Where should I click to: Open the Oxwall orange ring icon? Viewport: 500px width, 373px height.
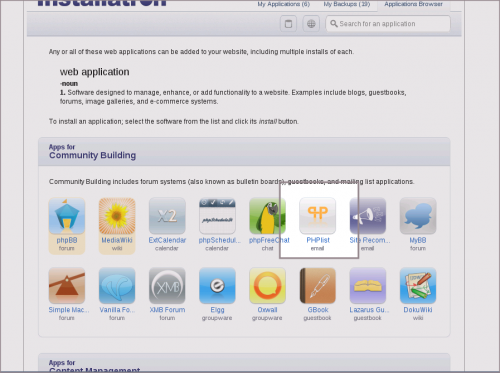coord(267,286)
